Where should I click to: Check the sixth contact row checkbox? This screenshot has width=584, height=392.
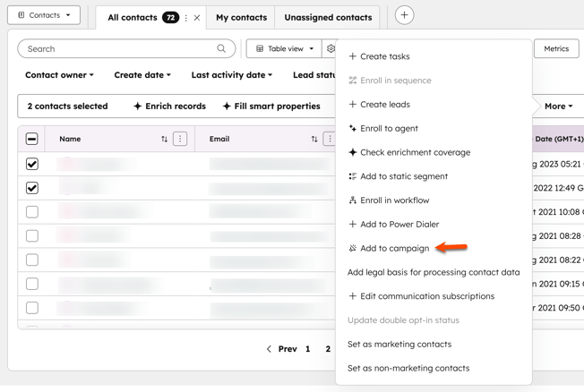coord(32,284)
